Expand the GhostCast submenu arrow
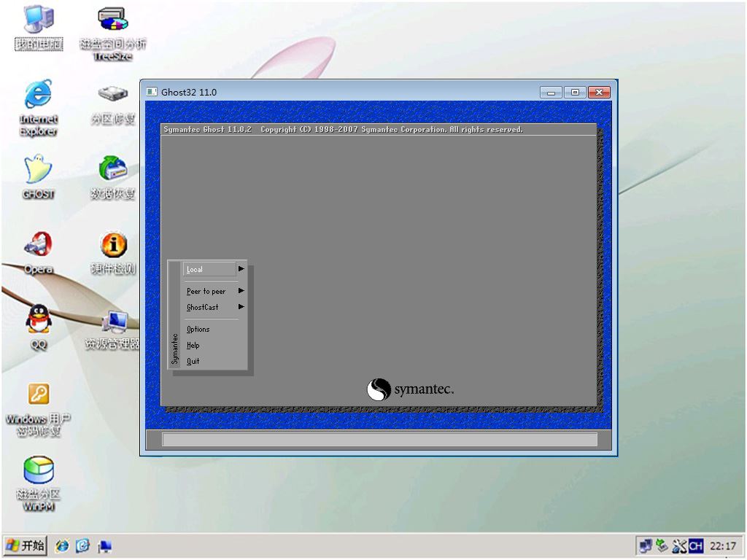Viewport: 747px width, 560px height. click(241, 307)
